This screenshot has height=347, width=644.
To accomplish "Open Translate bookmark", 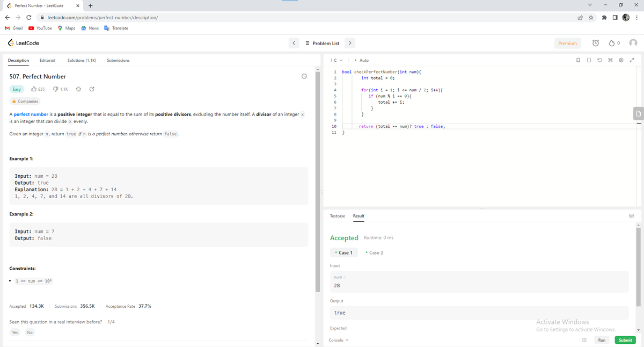I will click(x=116, y=28).
